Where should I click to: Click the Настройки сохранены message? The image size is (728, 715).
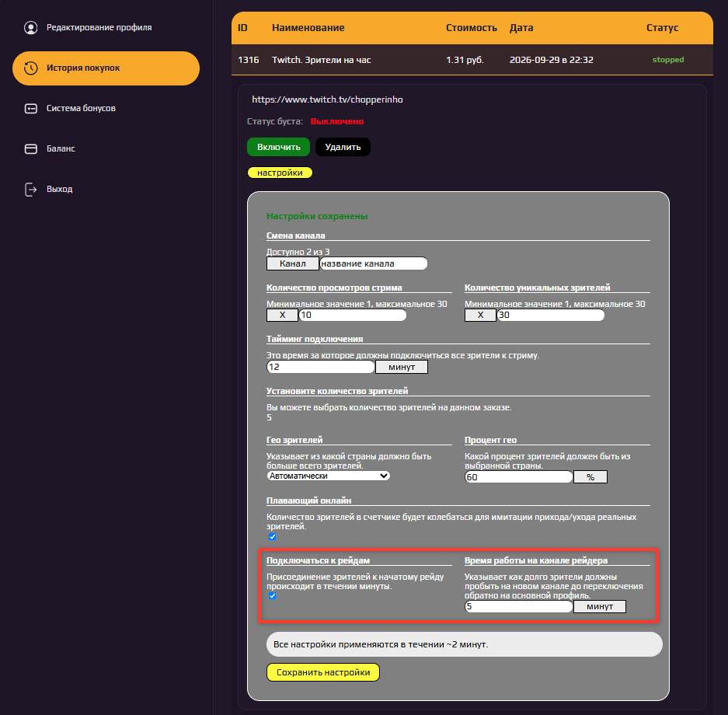pos(317,216)
